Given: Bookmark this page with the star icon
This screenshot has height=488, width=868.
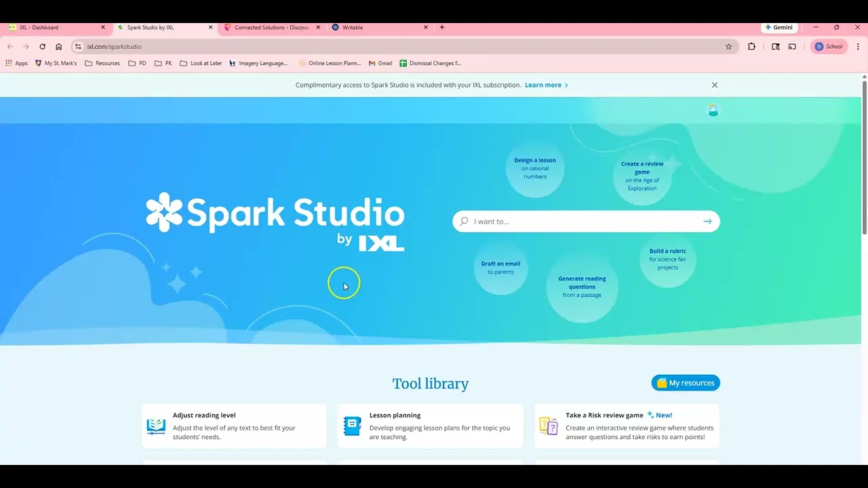Looking at the screenshot, I should [729, 47].
